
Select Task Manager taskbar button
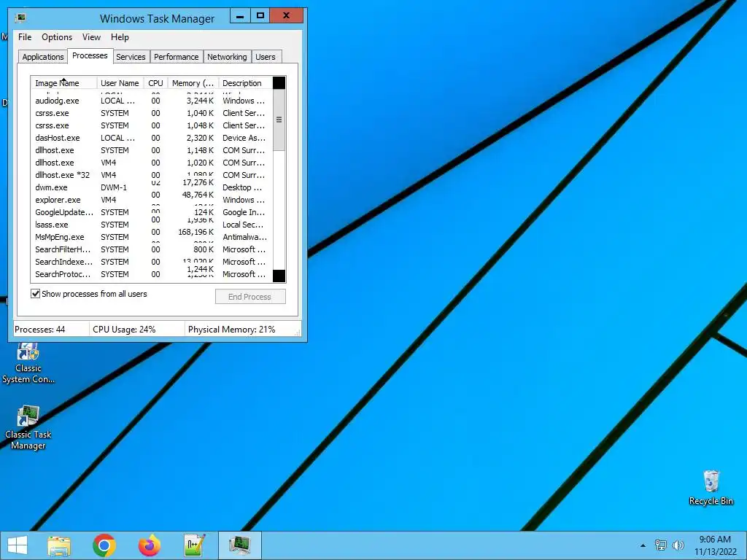pos(240,545)
